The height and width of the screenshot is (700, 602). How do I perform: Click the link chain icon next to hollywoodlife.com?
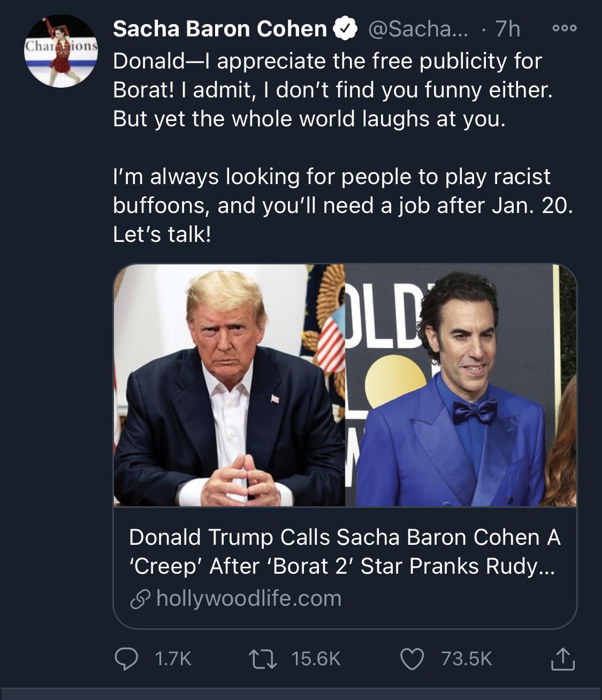coord(141,600)
